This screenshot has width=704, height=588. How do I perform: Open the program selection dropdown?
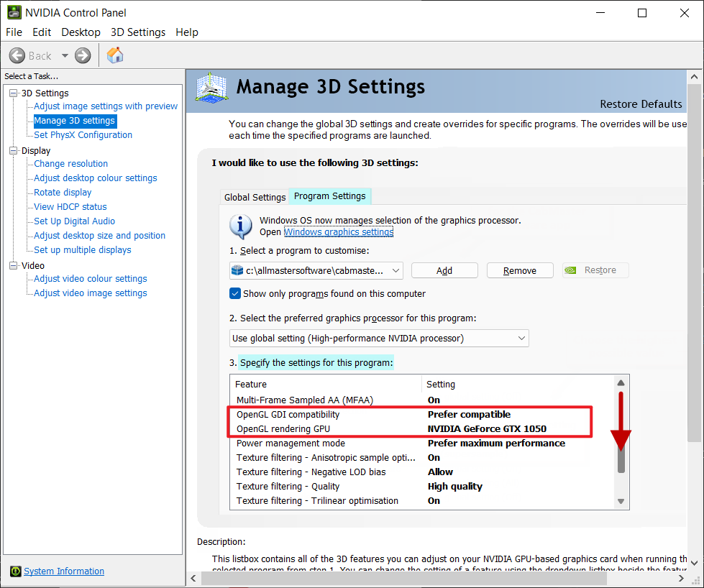point(396,270)
